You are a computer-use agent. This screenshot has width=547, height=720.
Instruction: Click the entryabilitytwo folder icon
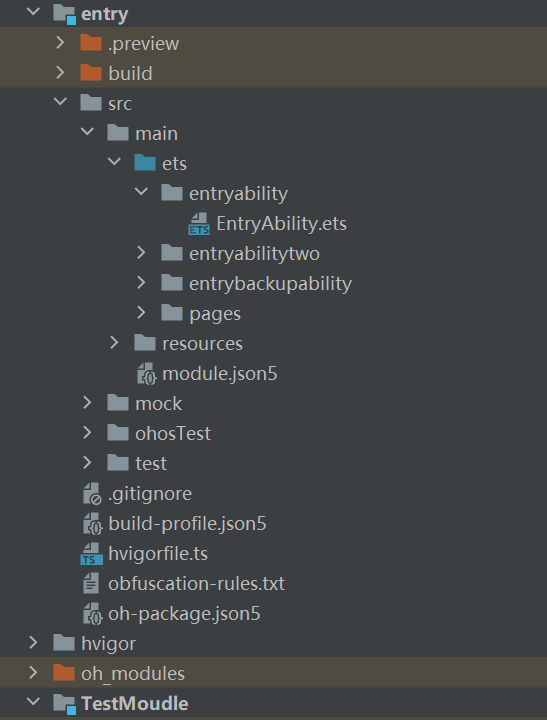tap(172, 253)
